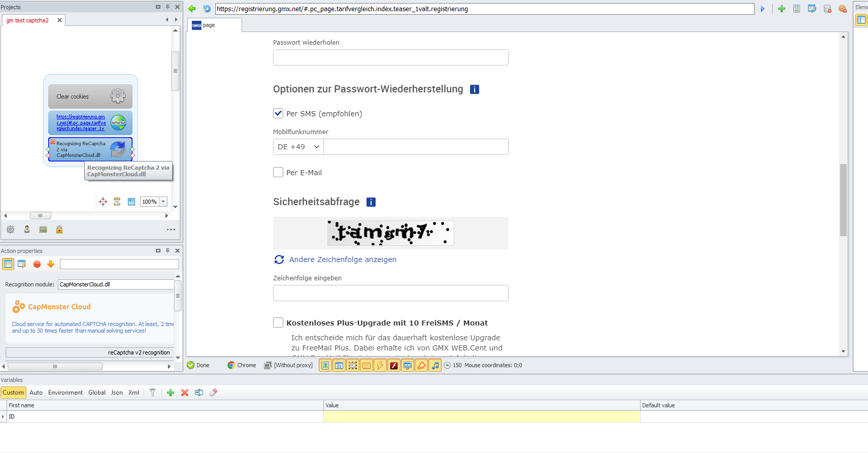Open project settings gear icon

[10, 230]
